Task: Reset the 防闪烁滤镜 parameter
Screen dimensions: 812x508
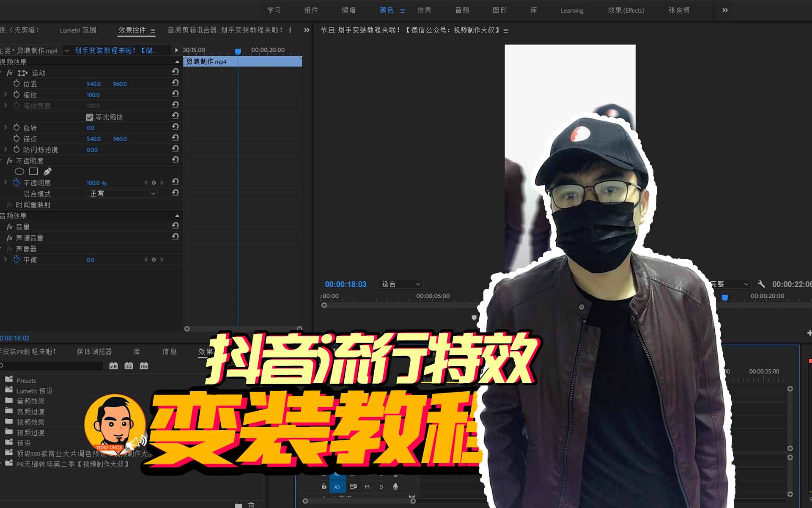Action: 175,149
